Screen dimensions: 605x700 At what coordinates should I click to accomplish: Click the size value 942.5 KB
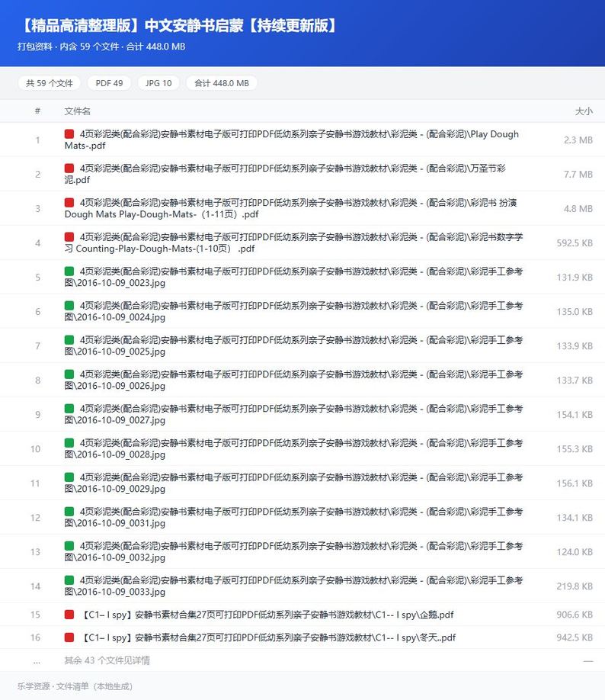pos(575,637)
